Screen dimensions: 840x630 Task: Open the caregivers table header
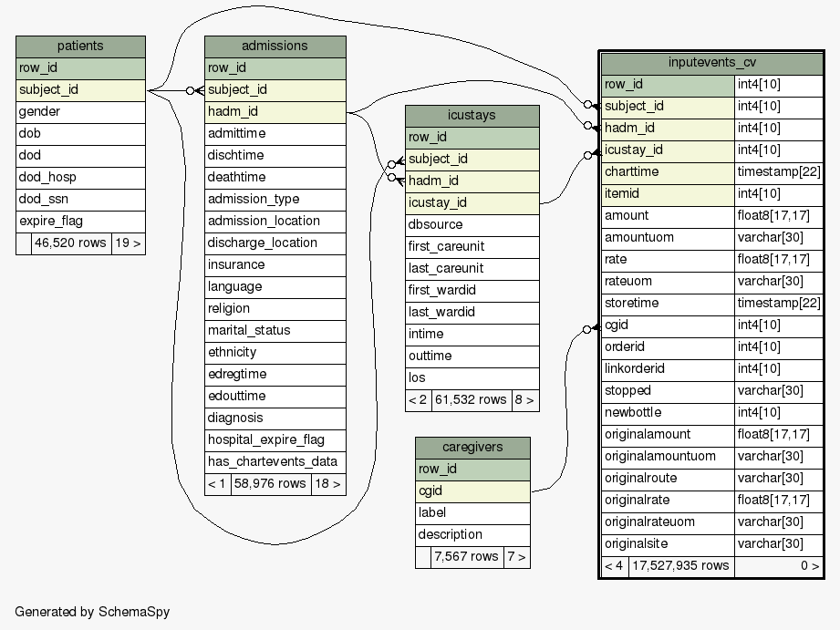pos(472,448)
